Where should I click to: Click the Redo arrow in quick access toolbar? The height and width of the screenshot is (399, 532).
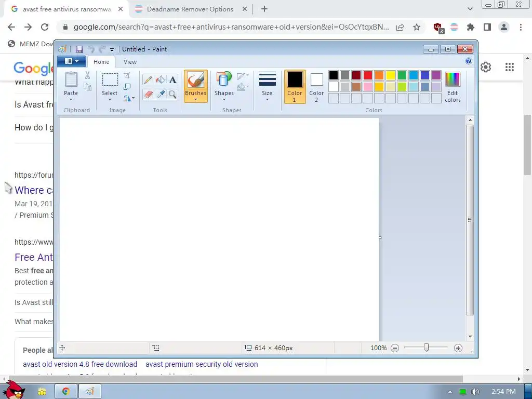pyautogui.click(x=102, y=49)
